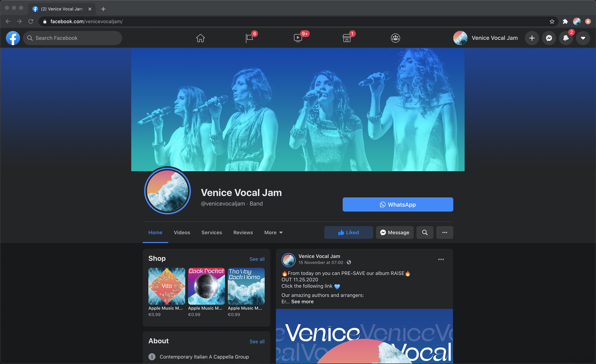Click 'Contemporary Italian A Cappella Group' text
Image resolution: width=596 pixels, height=364 pixels.
(x=204, y=357)
